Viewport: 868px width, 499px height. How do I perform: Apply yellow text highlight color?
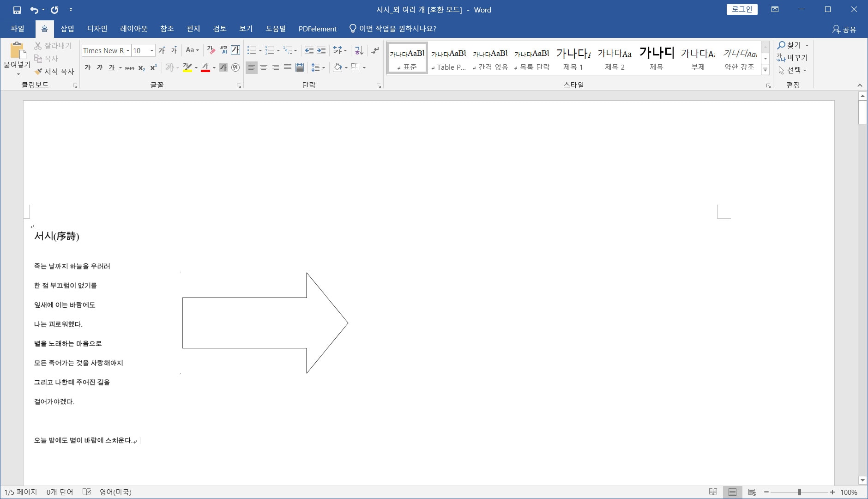[187, 67]
